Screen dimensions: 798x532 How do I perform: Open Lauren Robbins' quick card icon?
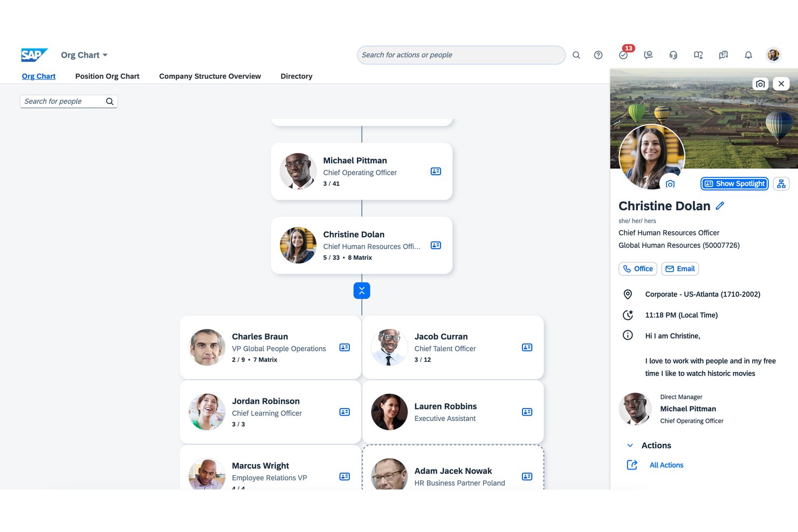point(527,412)
